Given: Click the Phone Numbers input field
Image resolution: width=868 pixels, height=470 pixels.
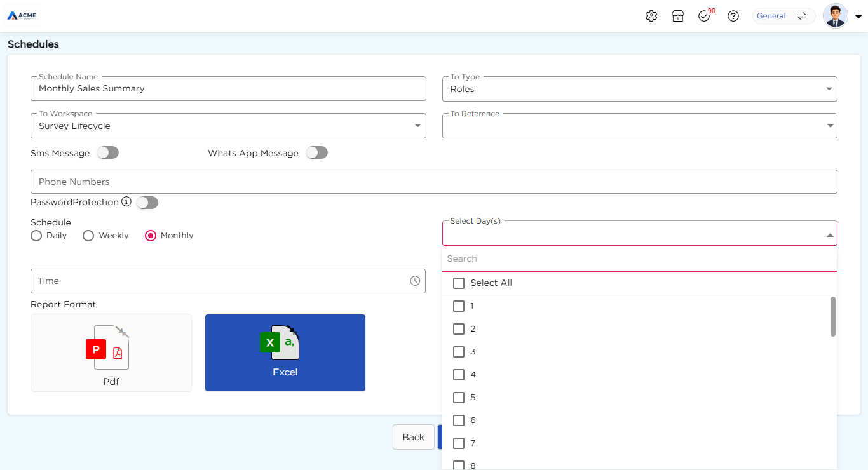Looking at the screenshot, I should coord(434,182).
